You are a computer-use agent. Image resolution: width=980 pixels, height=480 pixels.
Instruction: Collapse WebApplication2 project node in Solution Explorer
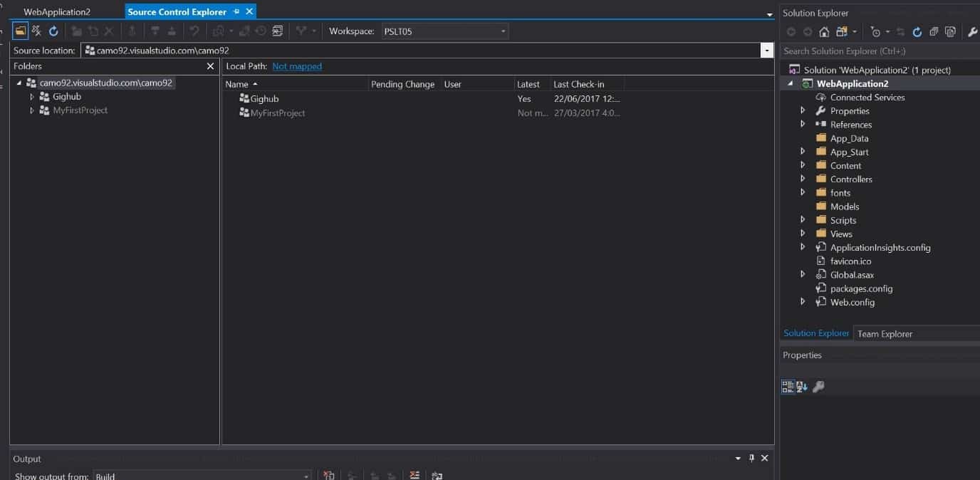790,84
